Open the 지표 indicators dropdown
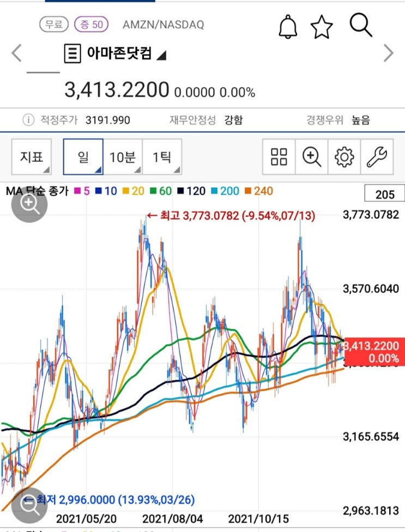 click(x=32, y=157)
